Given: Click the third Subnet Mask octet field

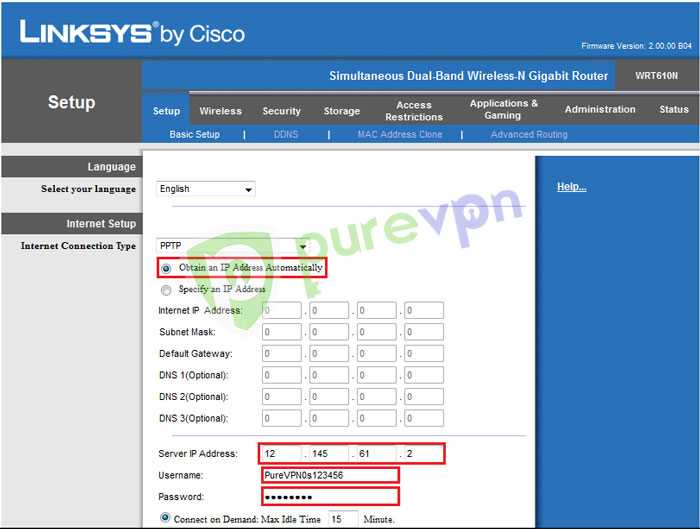Looking at the screenshot, I should (x=377, y=332).
